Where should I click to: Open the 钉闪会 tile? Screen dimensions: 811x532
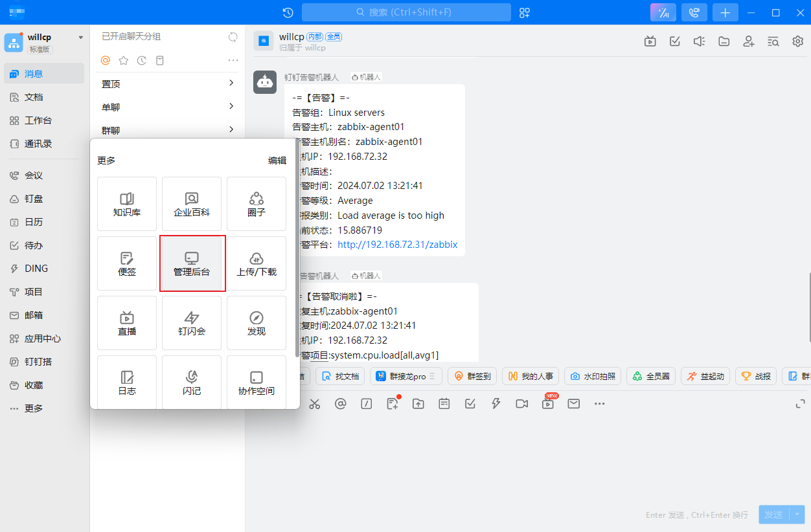click(x=192, y=323)
